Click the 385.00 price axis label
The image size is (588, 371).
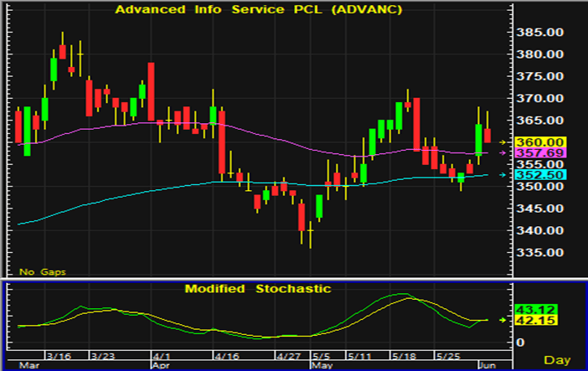[539, 33]
